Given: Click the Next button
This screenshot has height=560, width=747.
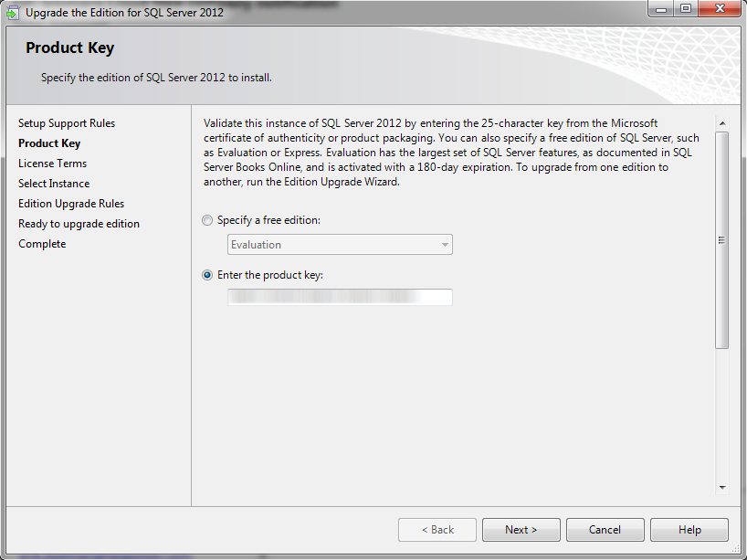Looking at the screenshot, I should [521, 530].
